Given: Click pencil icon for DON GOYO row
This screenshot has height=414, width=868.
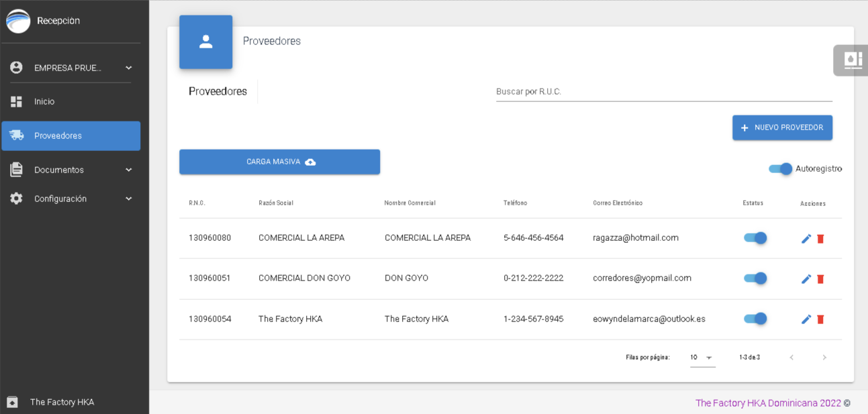Looking at the screenshot, I should 806,279.
